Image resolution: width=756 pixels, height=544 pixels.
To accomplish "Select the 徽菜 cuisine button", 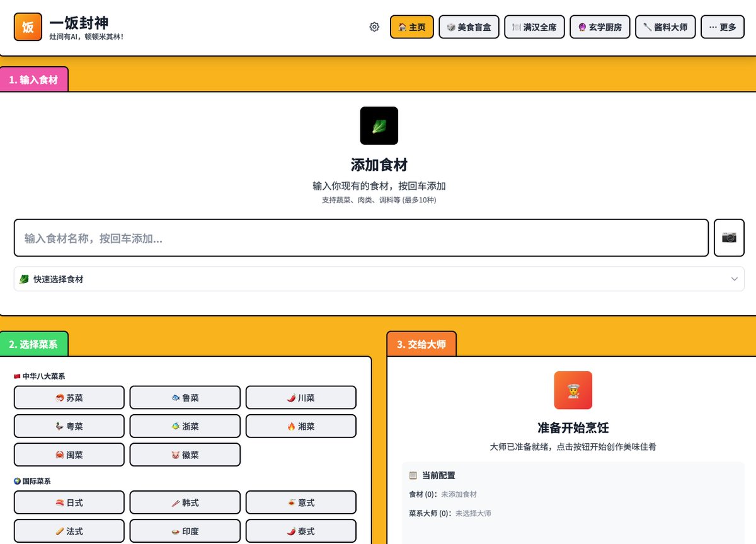I will (185, 454).
